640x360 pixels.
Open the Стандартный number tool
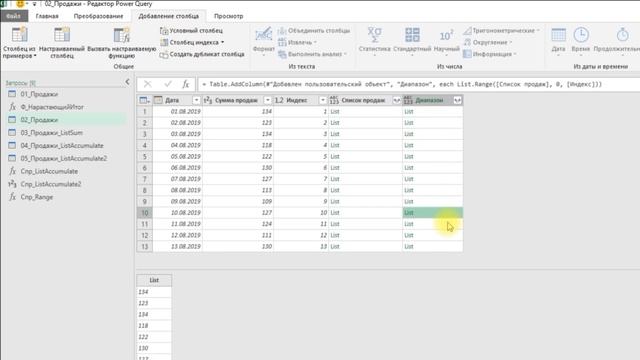412,42
